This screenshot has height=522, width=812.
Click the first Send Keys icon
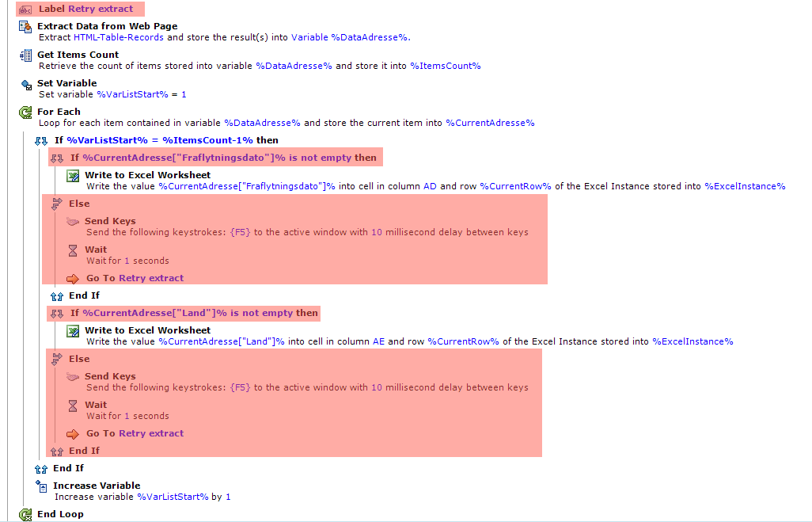[x=73, y=222]
